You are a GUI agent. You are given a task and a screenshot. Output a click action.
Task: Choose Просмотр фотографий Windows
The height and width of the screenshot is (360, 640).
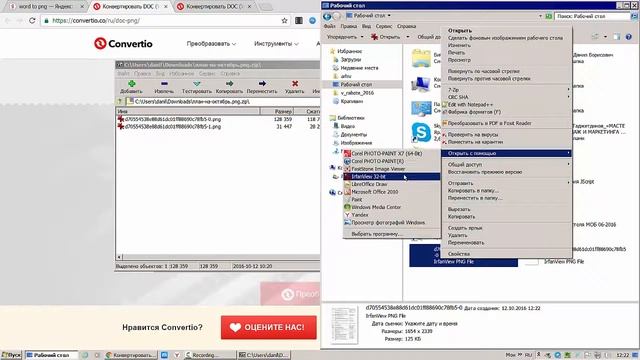click(391, 222)
